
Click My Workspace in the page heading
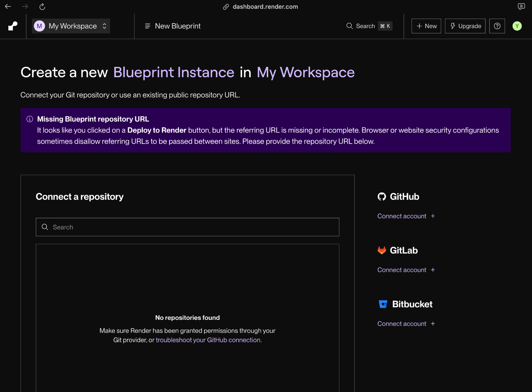[x=306, y=73]
